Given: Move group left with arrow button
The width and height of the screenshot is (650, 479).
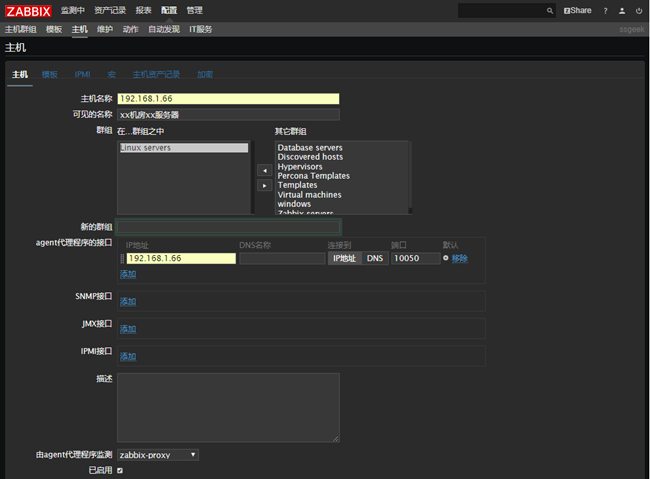Looking at the screenshot, I should coord(264,170).
